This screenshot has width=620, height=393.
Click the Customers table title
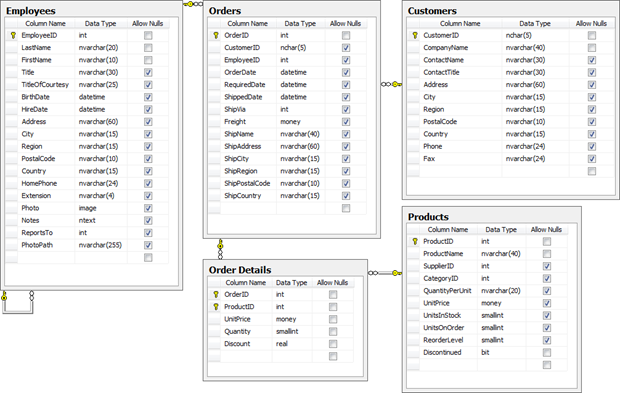click(432, 11)
